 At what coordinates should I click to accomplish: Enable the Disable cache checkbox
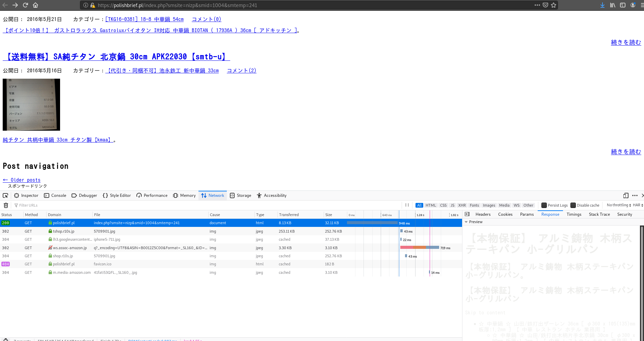[573, 205]
